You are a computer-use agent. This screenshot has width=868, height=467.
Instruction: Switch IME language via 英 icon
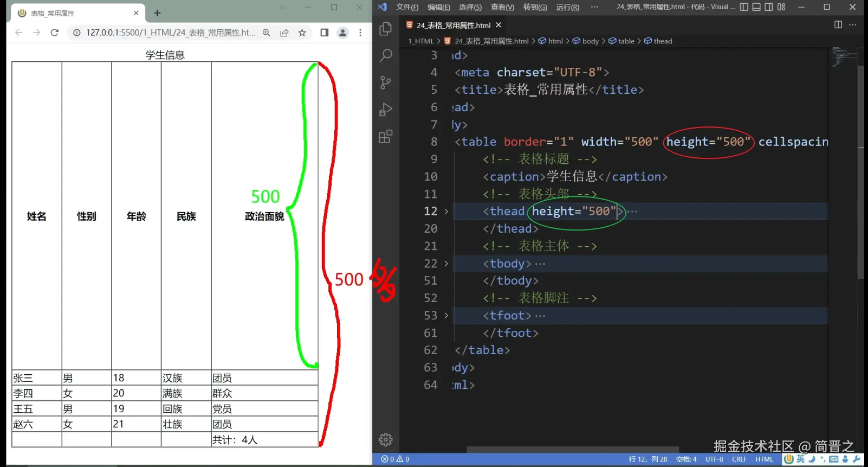pyautogui.click(x=801, y=459)
